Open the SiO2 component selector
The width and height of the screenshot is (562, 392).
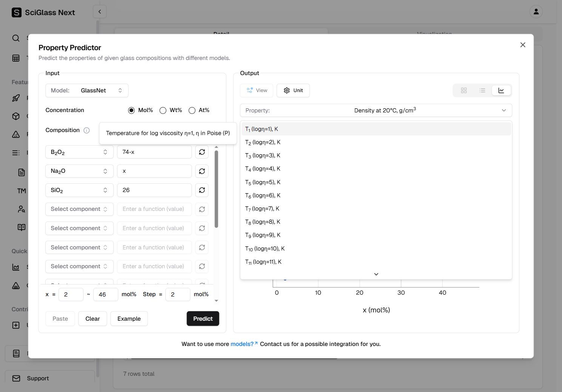[79, 190]
